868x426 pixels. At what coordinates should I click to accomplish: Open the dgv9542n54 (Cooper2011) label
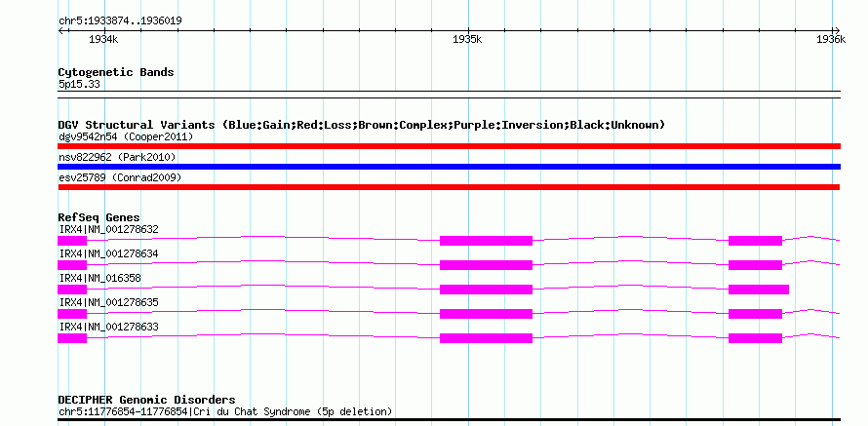(126, 136)
